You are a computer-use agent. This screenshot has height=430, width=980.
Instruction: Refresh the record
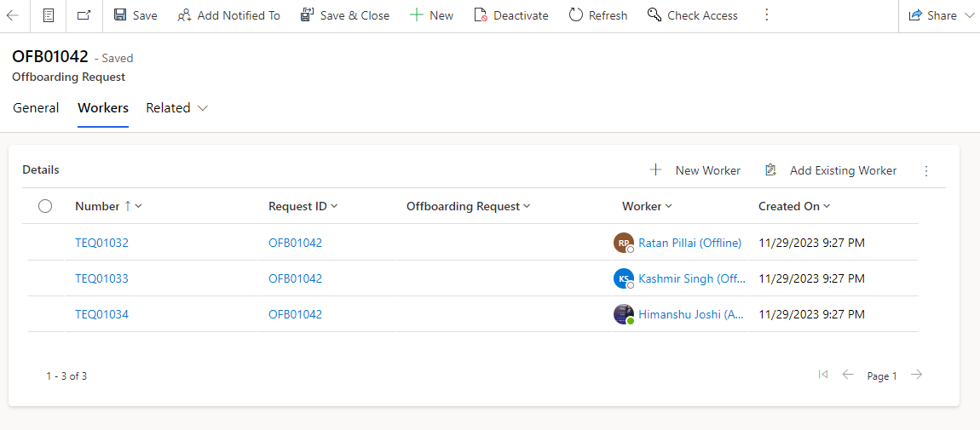click(x=597, y=15)
